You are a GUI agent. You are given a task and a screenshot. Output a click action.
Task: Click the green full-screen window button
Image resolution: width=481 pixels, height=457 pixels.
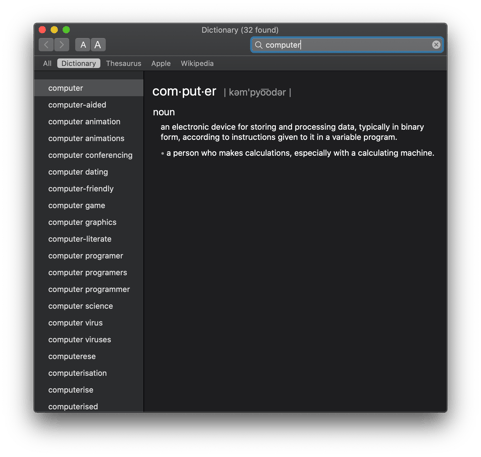pyautogui.click(x=66, y=30)
